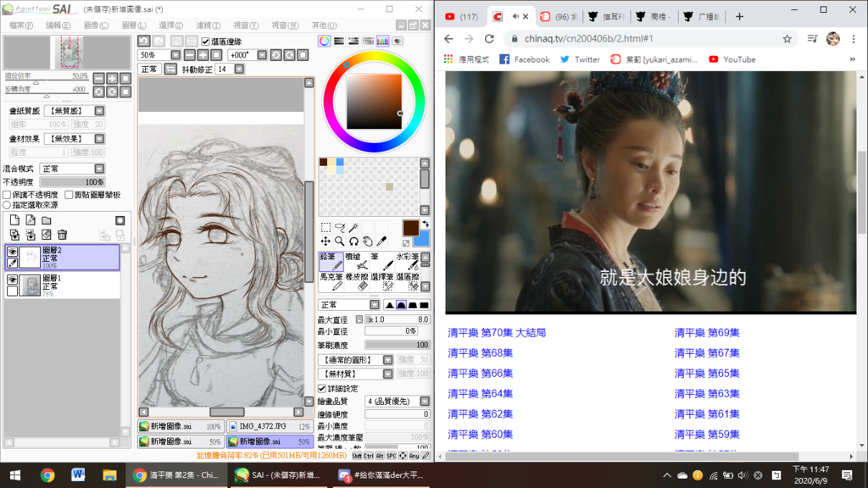868x488 pixels.
Task: Switch to the YouTube (117) Chrome tab
Action: point(462,17)
